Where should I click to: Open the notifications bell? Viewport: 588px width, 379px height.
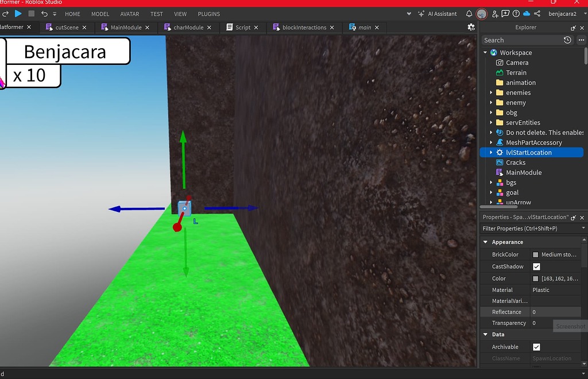pos(469,14)
